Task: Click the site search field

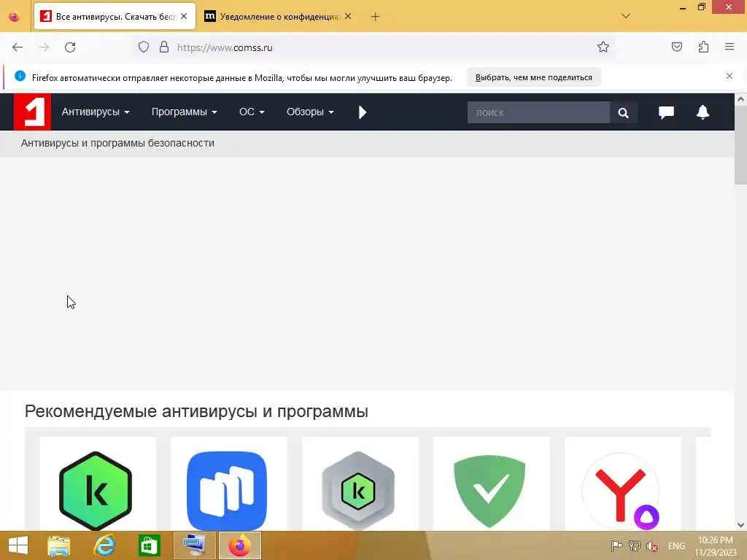Action: (538, 112)
